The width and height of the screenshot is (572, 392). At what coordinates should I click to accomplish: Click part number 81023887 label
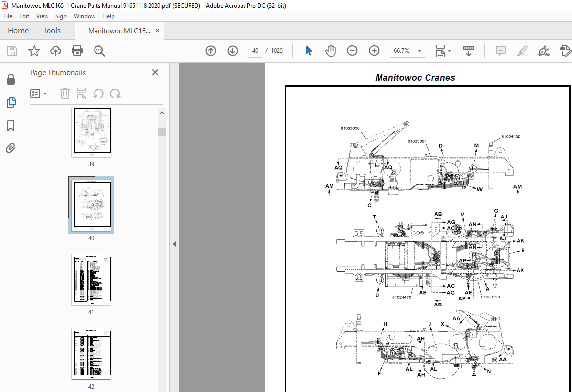click(x=417, y=141)
